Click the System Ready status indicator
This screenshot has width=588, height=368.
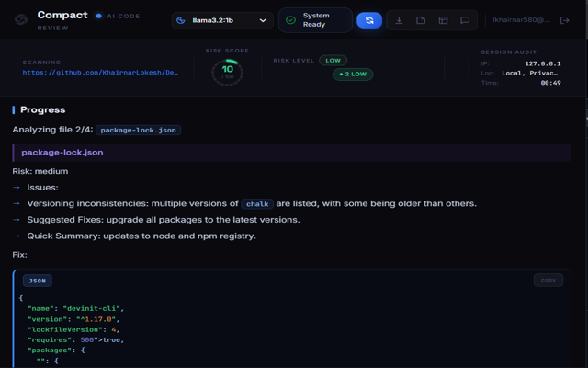(x=315, y=20)
